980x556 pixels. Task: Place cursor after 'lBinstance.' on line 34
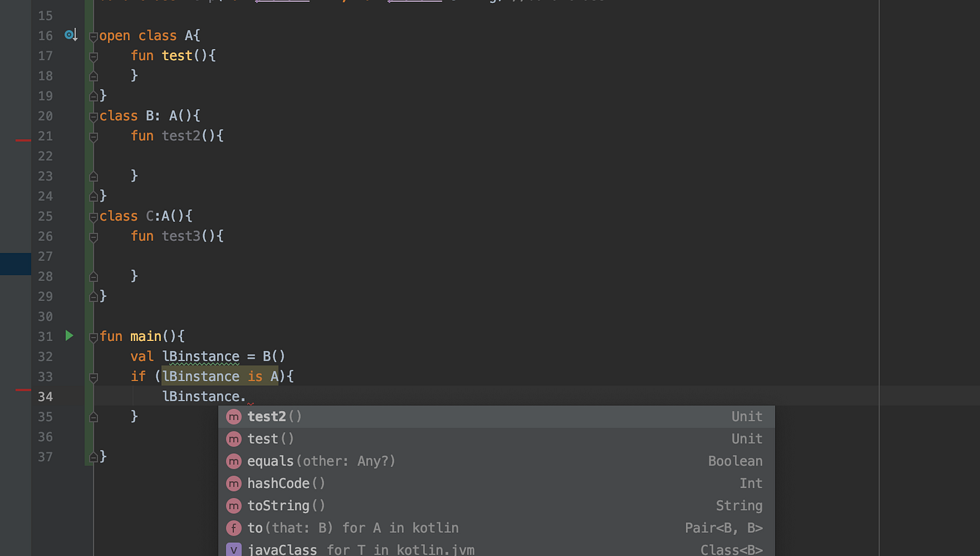[247, 397]
